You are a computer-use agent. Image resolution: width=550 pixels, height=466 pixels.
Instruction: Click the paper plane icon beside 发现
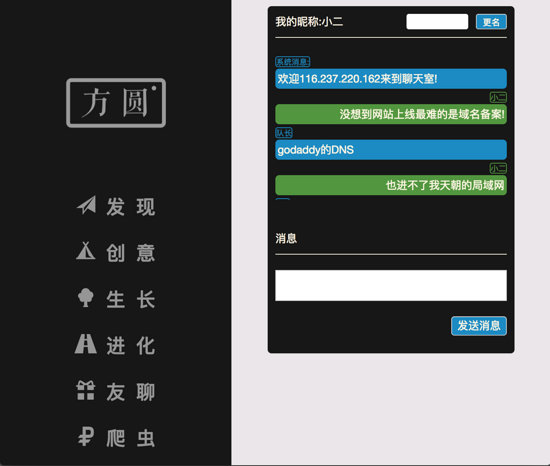click(86, 205)
